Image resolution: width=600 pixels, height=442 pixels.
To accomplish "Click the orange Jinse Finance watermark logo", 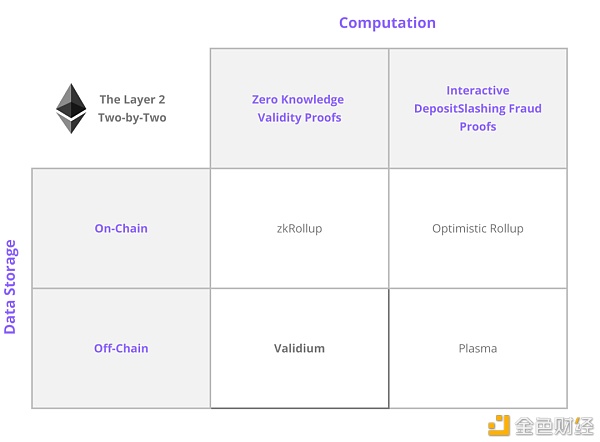I will tap(499, 426).
